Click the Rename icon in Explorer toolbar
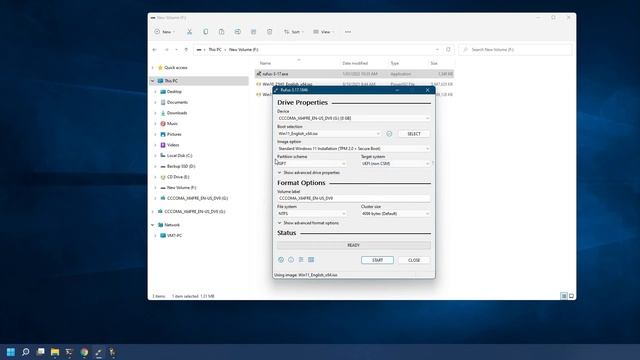The image size is (640, 360). (238, 32)
